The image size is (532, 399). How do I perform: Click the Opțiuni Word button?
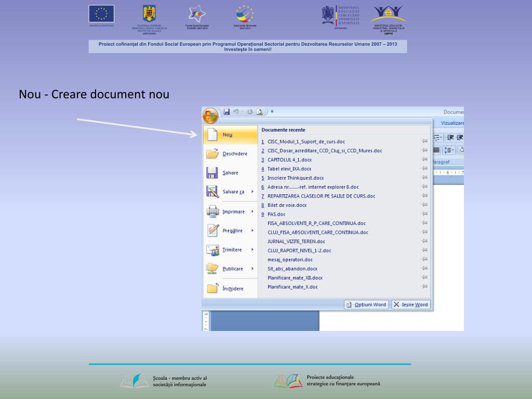[x=366, y=304]
